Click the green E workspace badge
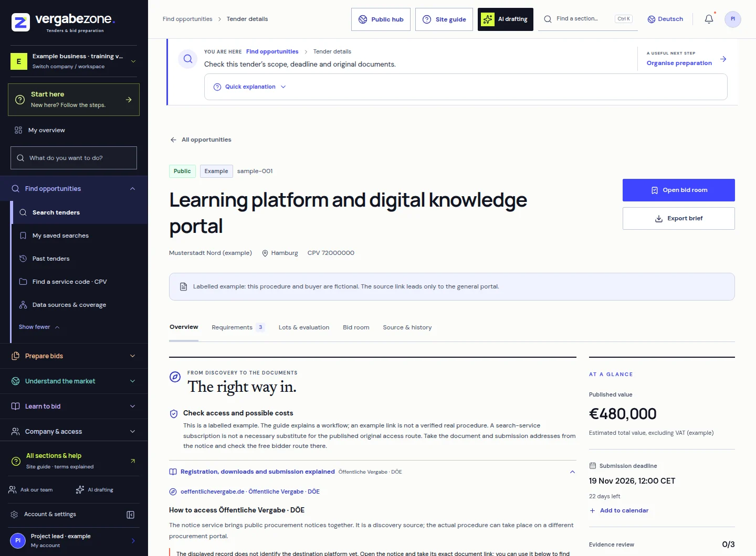The image size is (756, 556). [19, 61]
